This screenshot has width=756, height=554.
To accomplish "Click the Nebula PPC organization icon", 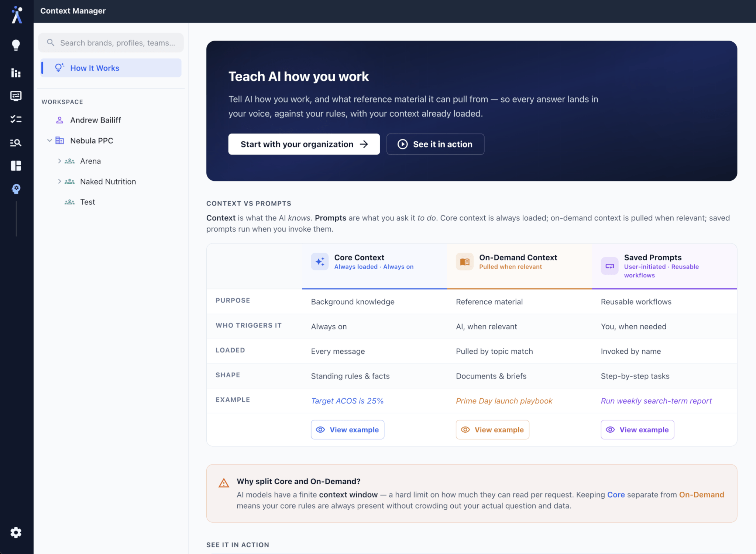I will (59, 141).
